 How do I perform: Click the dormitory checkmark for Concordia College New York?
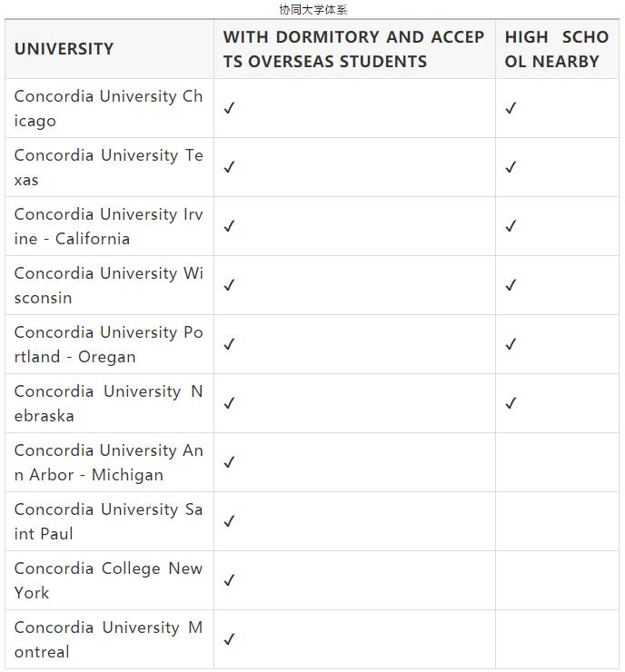(x=229, y=580)
